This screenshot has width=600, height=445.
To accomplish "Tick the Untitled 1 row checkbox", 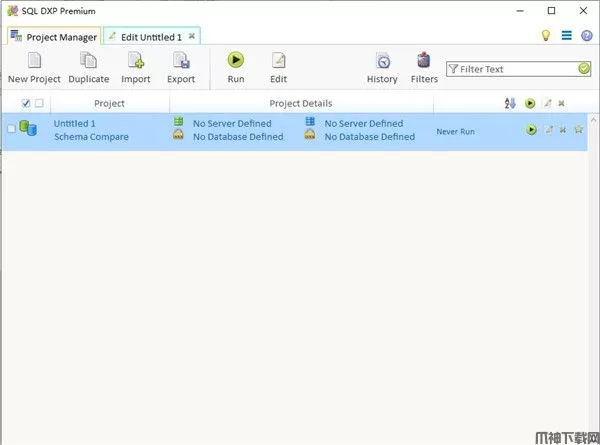I will click(11, 129).
